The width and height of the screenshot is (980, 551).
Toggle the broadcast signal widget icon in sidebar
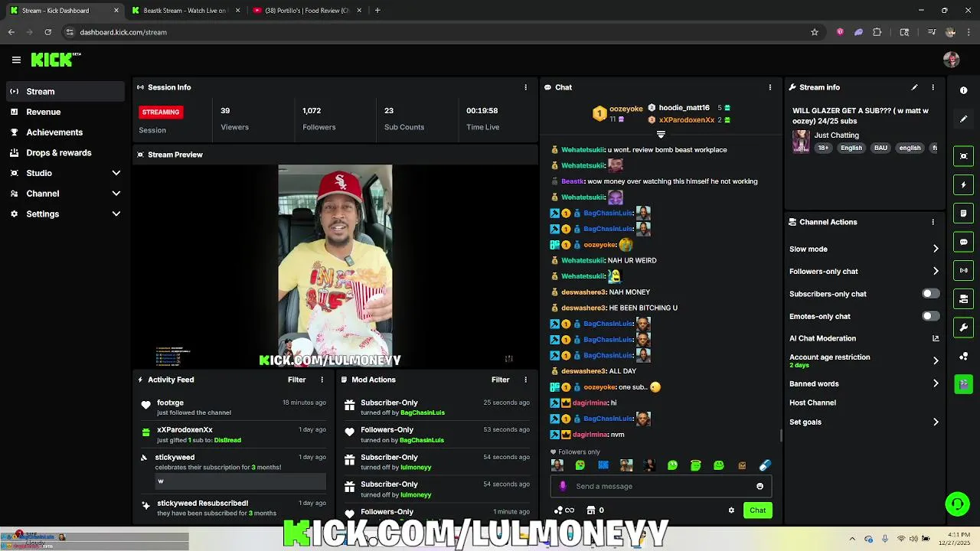tap(964, 270)
